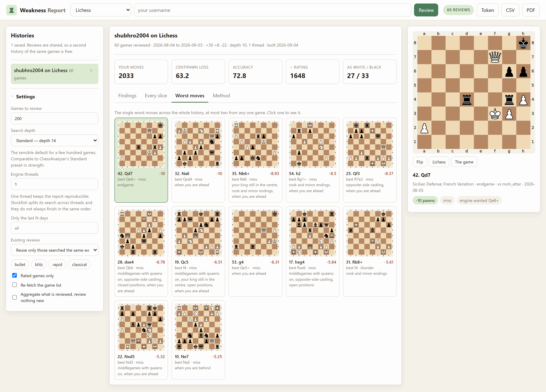Viewport: 546px width, 392px height.
Task: Toggle the classical time control chip
Action: pyautogui.click(x=79, y=264)
